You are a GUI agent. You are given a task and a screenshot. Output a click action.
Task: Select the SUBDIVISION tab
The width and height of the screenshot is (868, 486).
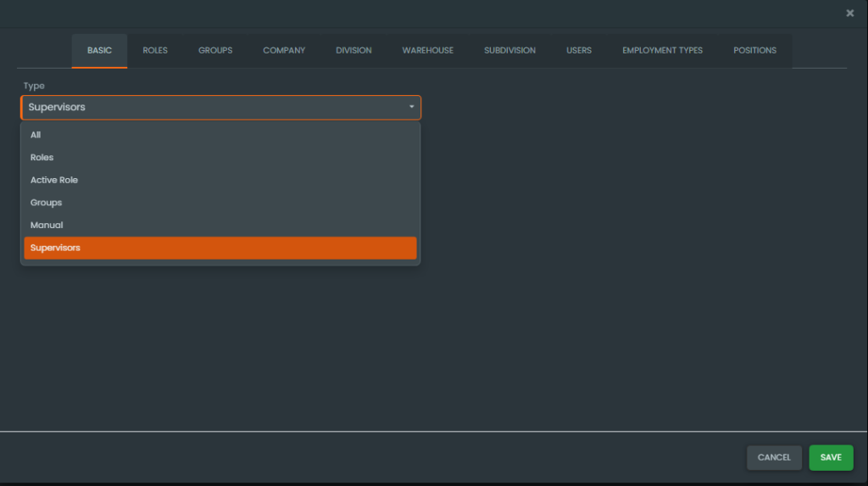(x=509, y=51)
